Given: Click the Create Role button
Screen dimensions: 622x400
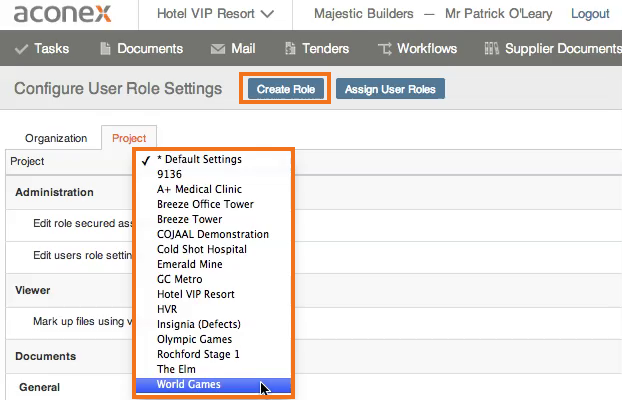Looking at the screenshot, I should 286,89.
